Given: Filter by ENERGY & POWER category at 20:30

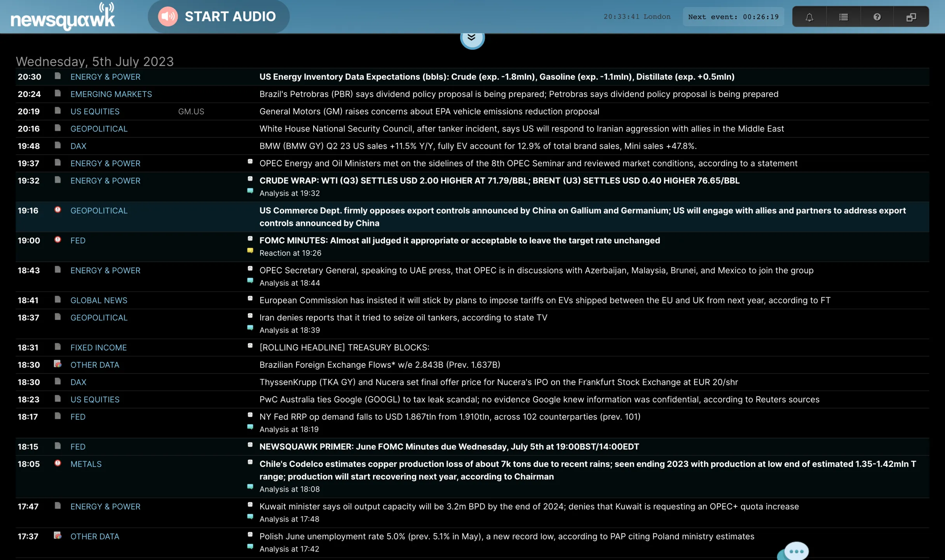Looking at the screenshot, I should [x=105, y=77].
